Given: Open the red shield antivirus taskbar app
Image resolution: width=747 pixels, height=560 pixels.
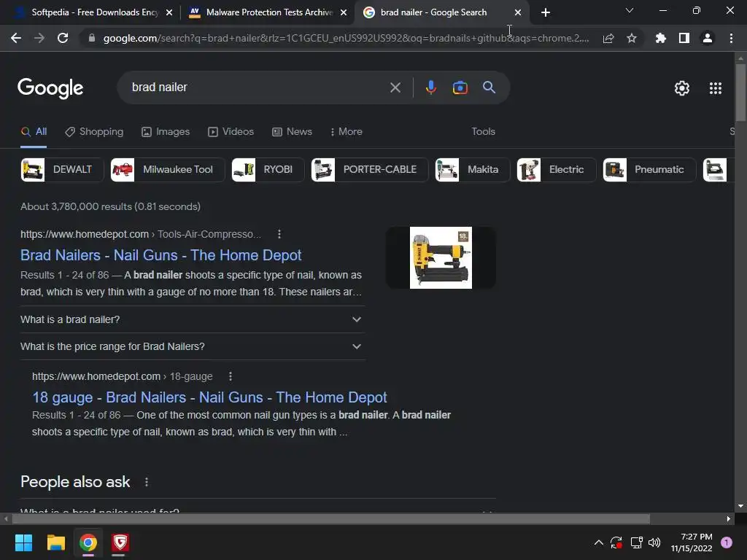Looking at the screenshot, I should click(x=120, y=542).
